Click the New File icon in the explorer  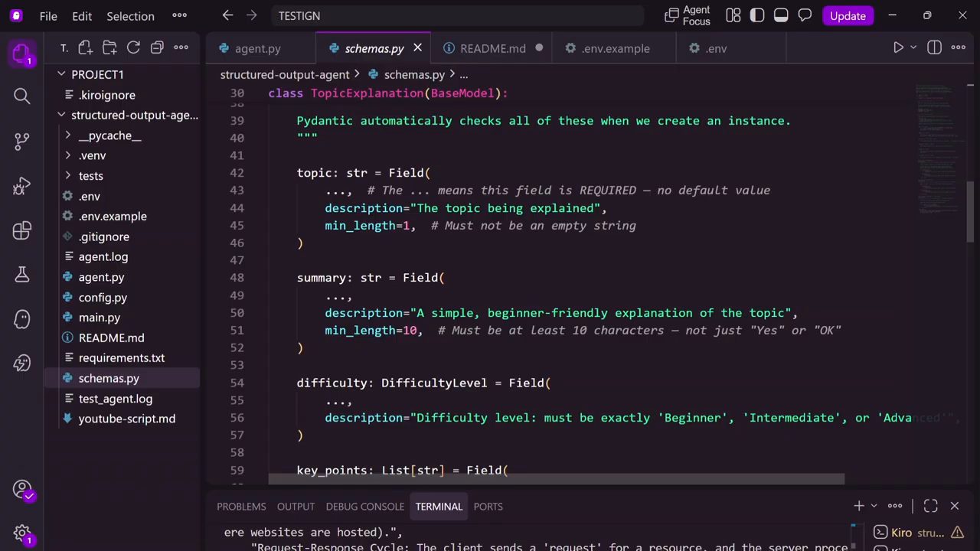(x=85, y=47)
